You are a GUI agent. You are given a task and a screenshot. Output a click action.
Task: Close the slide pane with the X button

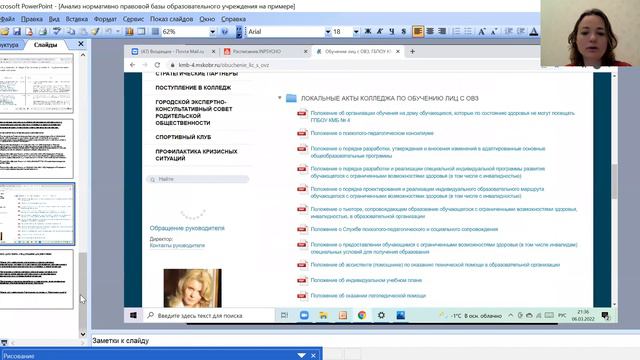click(81, 44)
